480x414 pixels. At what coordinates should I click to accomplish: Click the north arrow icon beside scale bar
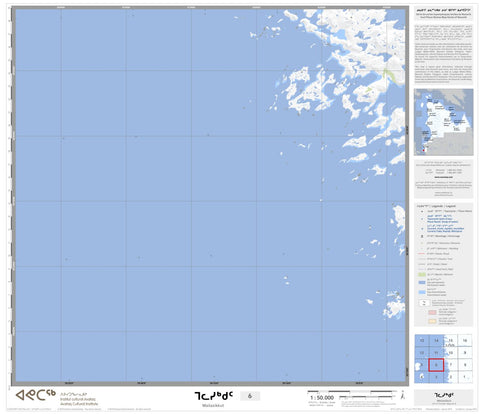coord(403,395)
